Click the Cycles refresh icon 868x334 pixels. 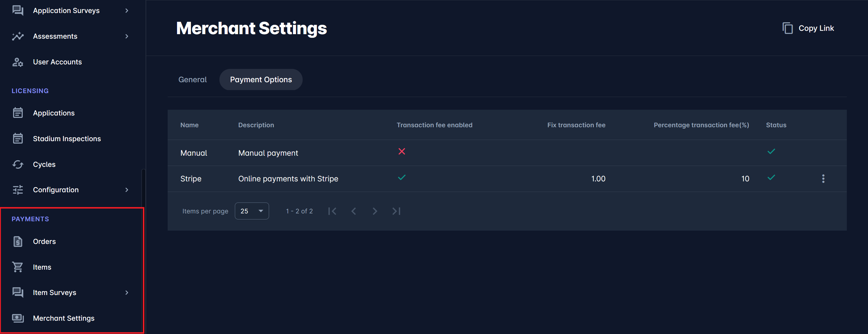[x=18, y=164]
